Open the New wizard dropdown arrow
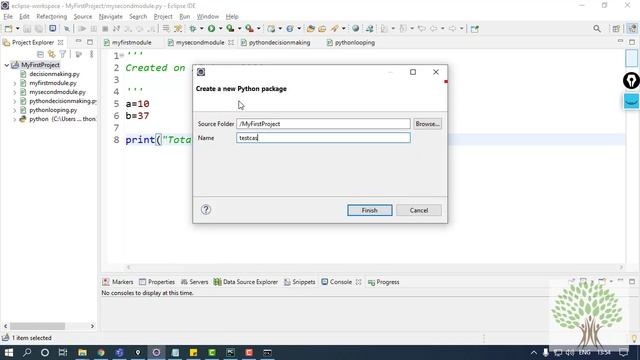Image resolution: width=640 pixels, height=360 pixels. 18,29
